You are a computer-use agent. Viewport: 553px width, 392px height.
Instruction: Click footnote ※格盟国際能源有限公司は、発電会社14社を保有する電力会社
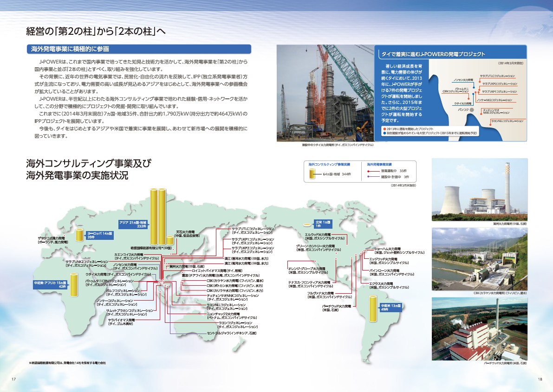[x=67, y=363]
